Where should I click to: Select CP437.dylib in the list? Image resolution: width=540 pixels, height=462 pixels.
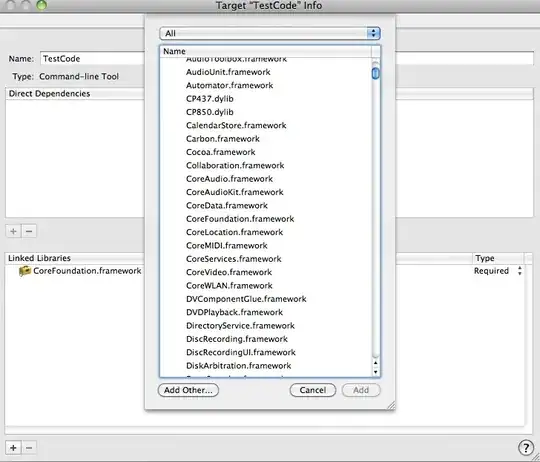click(x=210, y=99)
